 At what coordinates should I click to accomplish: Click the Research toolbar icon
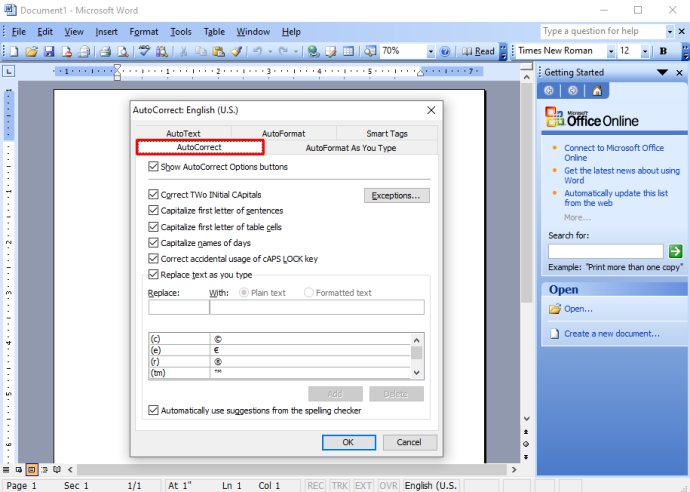point(161,51)
